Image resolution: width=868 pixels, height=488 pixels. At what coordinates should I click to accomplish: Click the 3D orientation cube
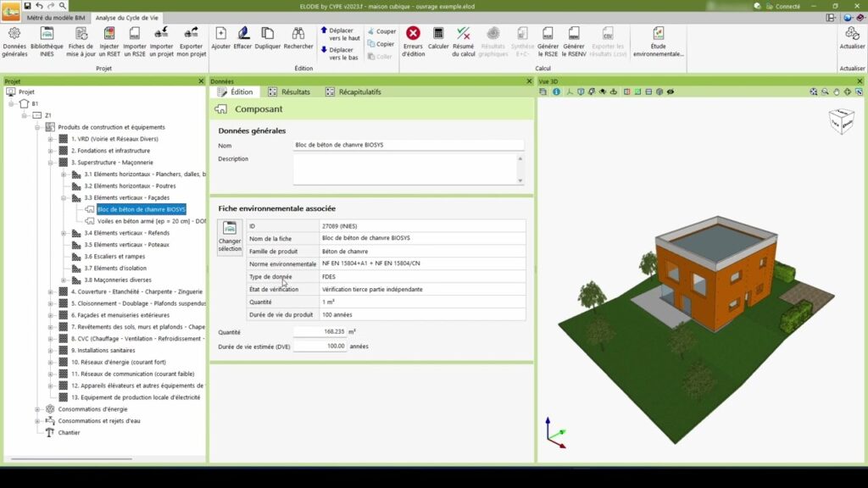840,121
